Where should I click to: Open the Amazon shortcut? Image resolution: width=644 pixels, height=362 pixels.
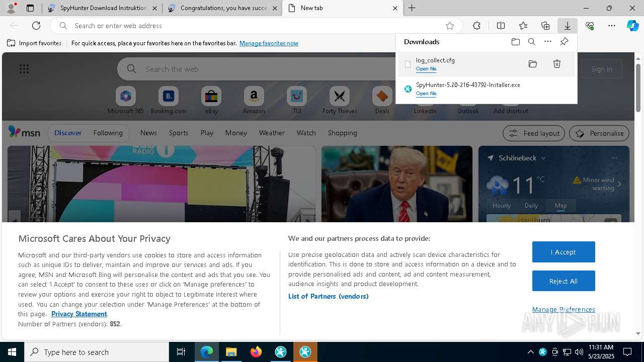pos(254,100)
